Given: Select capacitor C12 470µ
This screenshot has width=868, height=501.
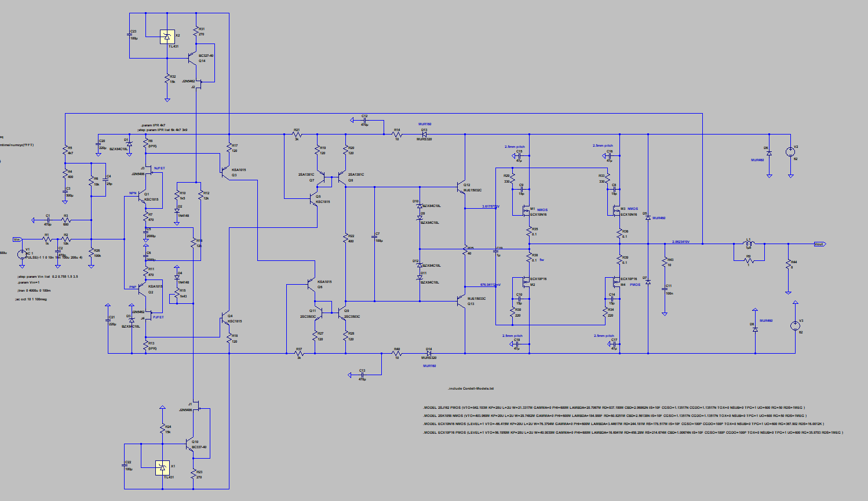Looking at the screenshot, I should click(364, 120).
